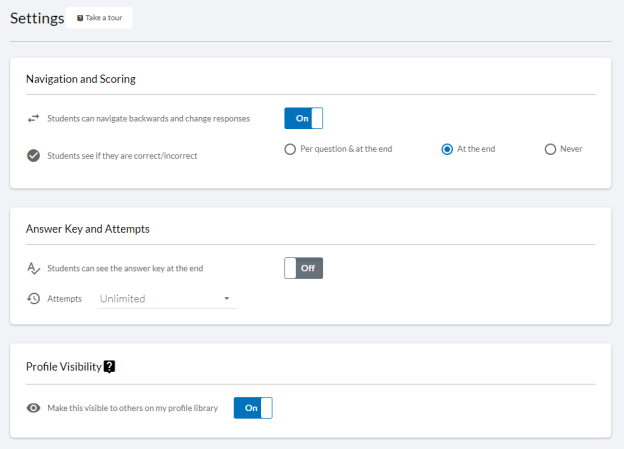
Task: Toggle off backwards navigation switch
Action: pos(304,118)
